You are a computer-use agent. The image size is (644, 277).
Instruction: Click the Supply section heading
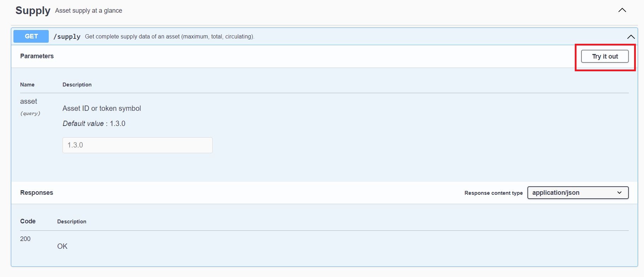(x=33, y=11)
